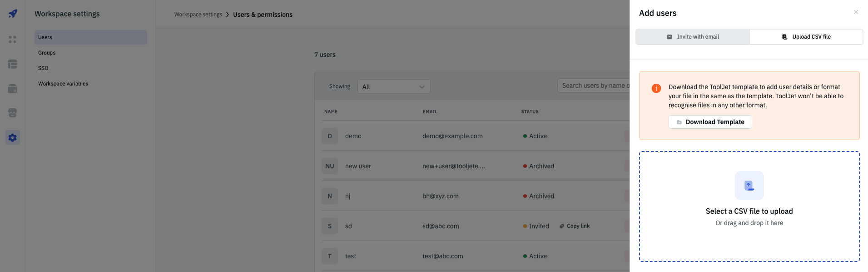Screen dimensions: 868x272
Task: Select Groups in workspace settings menu
Action: click(x=47, y=53)
